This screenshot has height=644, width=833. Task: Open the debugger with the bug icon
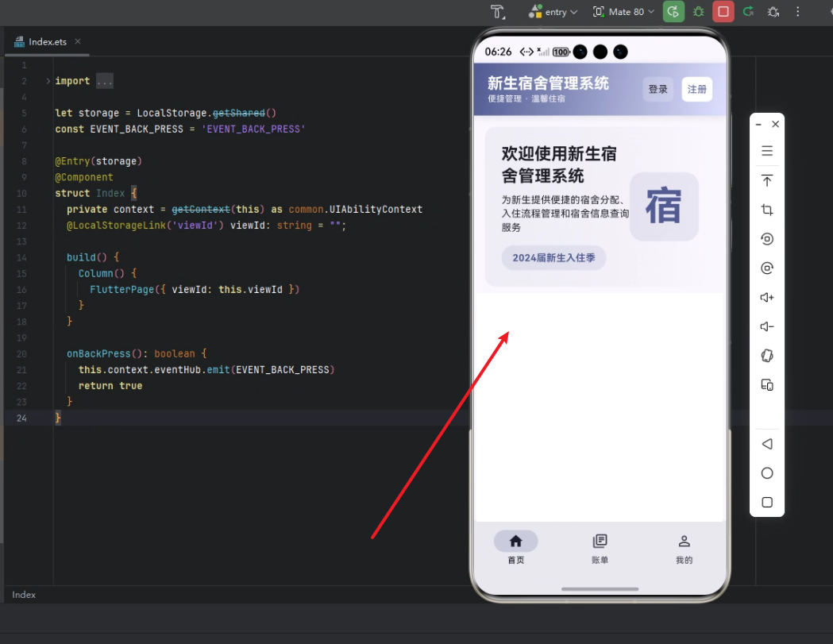tap(697, 12)
